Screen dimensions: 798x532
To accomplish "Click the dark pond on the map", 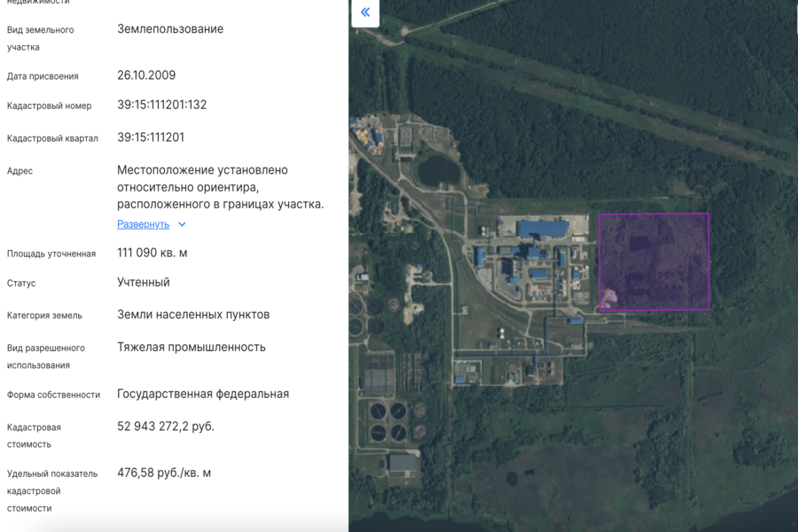I will click(438, 168).
